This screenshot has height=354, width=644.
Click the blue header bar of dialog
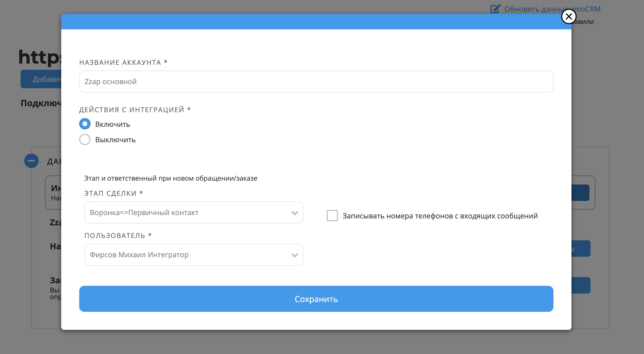click(x=309, y=22)
